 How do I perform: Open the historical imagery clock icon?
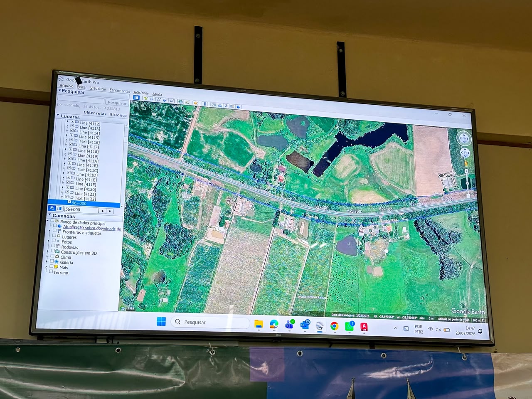[x=180, y=101]
